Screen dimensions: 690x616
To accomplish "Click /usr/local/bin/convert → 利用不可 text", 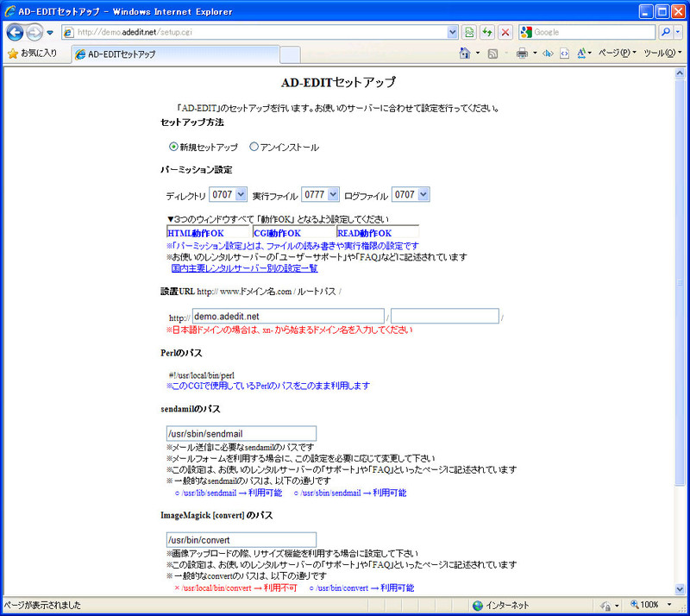I will pyautogui.click(x=235, y=588).
